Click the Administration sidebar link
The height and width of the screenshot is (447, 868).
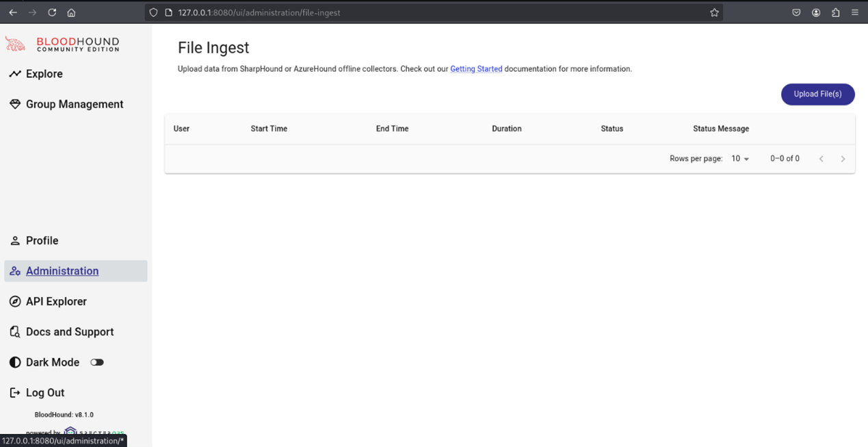tap(62, 271)
